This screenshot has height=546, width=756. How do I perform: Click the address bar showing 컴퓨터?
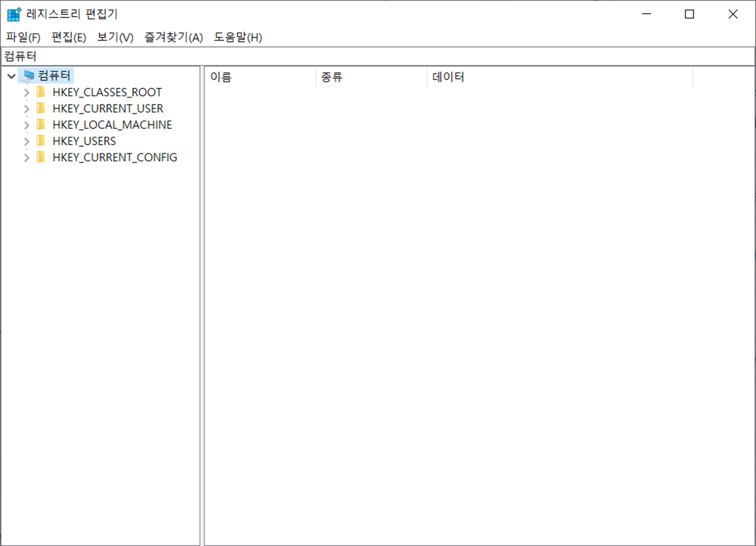point(378,56)
